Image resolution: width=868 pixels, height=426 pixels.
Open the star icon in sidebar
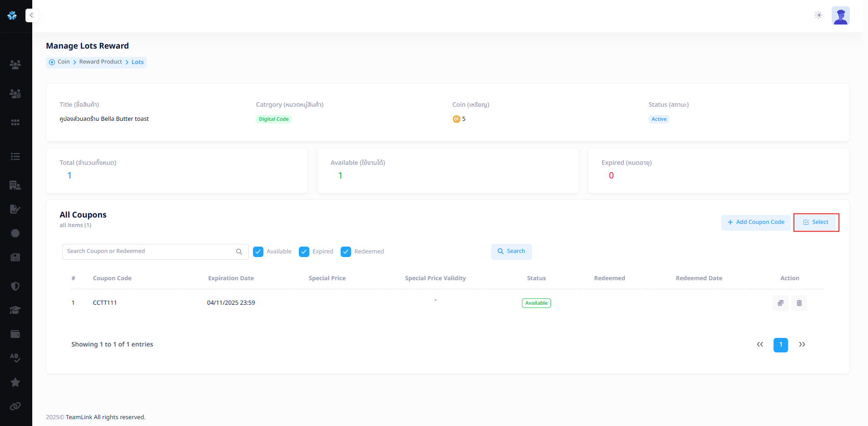[x=15, y=382]
